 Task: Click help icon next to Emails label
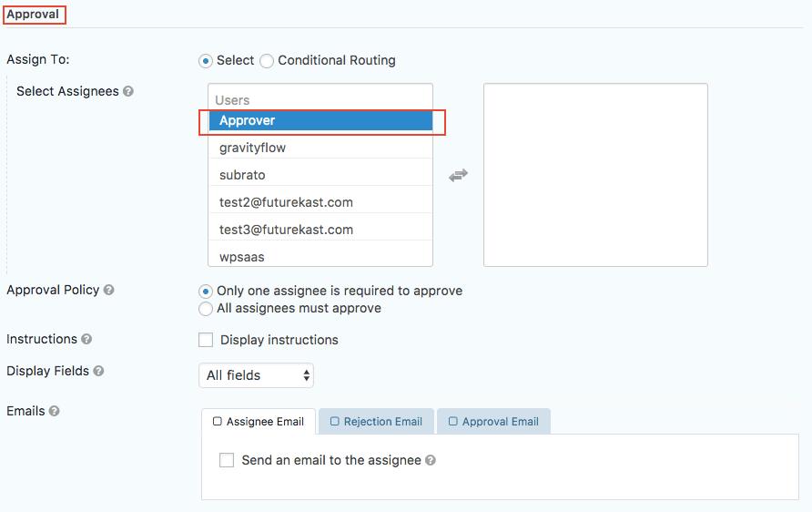[55, 412]
